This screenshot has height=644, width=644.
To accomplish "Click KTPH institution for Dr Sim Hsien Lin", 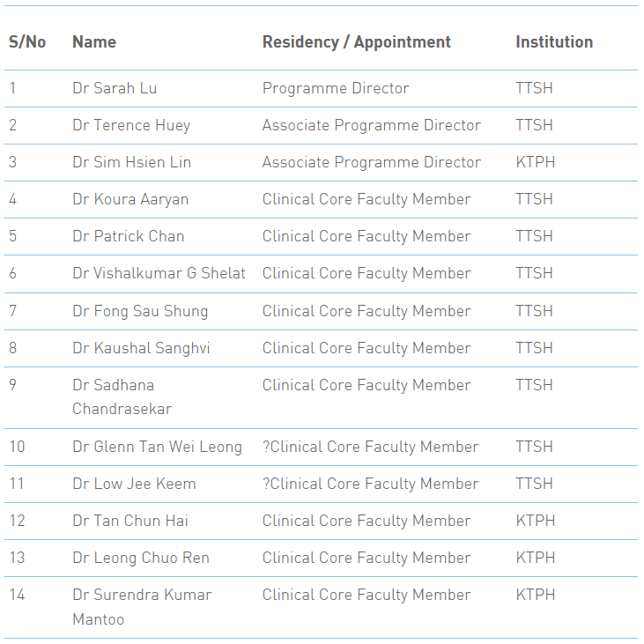I will pyautogui.click(x=535, y=162).
